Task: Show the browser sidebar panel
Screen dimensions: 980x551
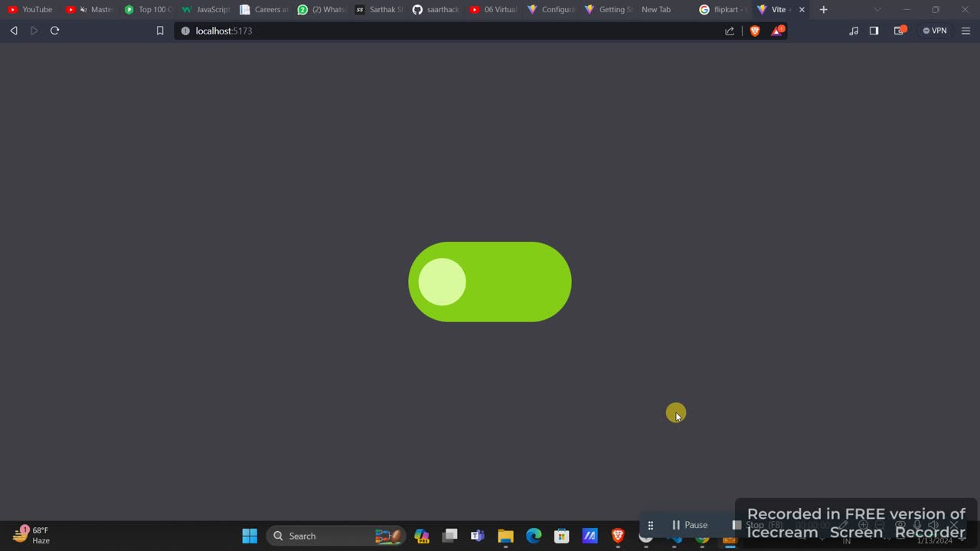Action: coord(874,31)
